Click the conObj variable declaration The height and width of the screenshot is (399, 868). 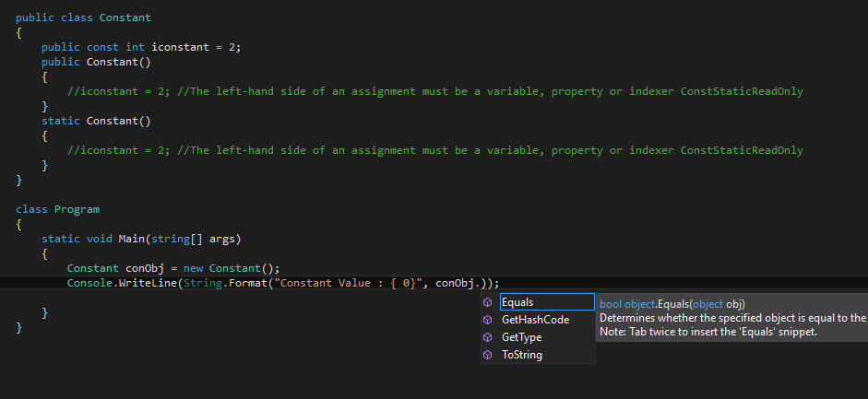(173, 268)
